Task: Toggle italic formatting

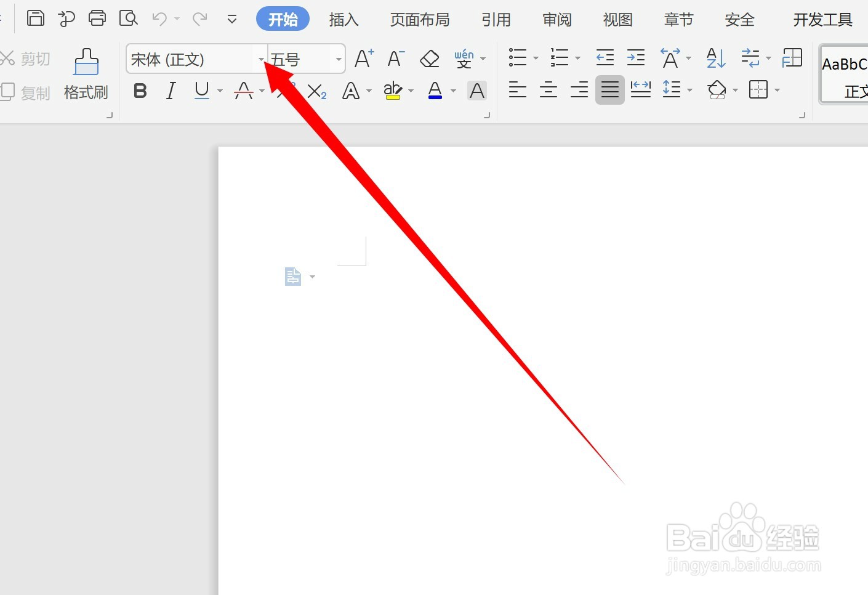Action: [x=171, y=91]
